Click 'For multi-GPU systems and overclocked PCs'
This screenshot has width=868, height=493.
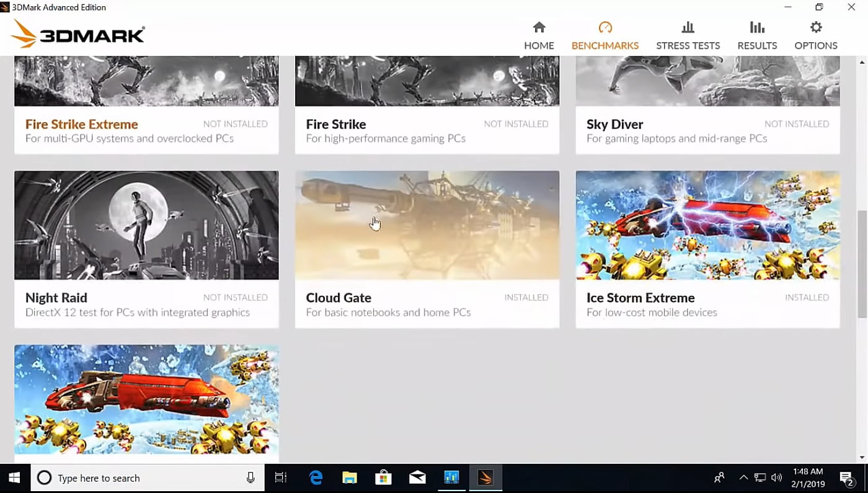pyautogui.click(x=130, y=139)
